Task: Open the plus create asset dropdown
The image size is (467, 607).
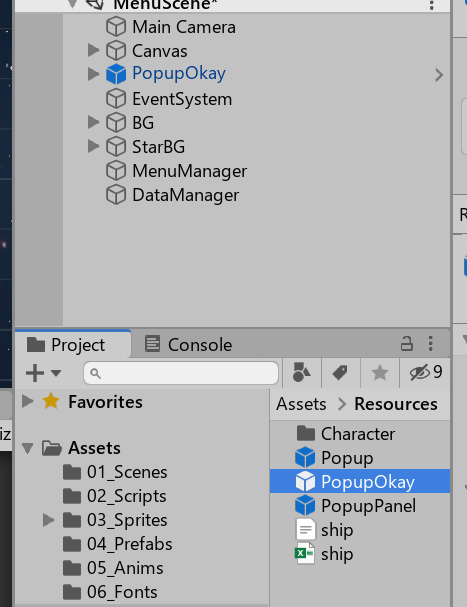Action: coord(43,373)
